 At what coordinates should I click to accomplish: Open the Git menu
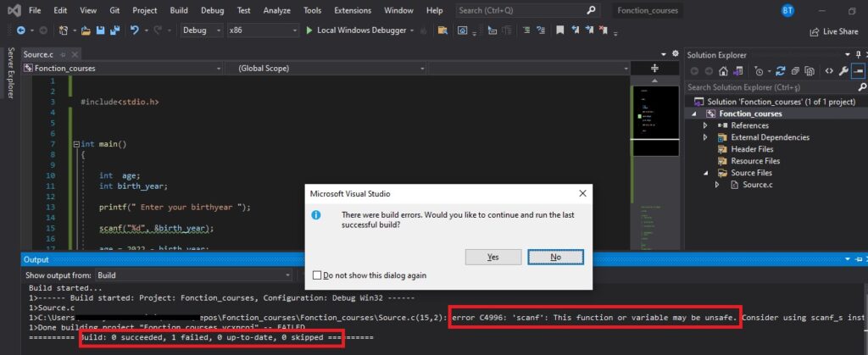coord(114,10)
